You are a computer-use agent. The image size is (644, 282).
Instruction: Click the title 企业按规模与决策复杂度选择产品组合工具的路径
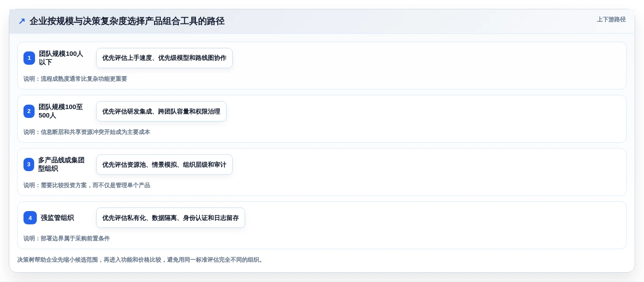(127, 21)
